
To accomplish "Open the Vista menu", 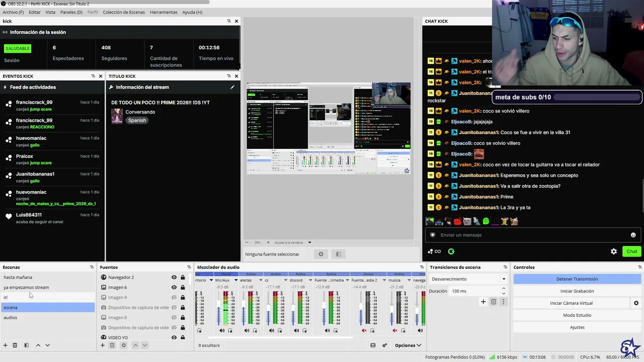I will point(50,12).
